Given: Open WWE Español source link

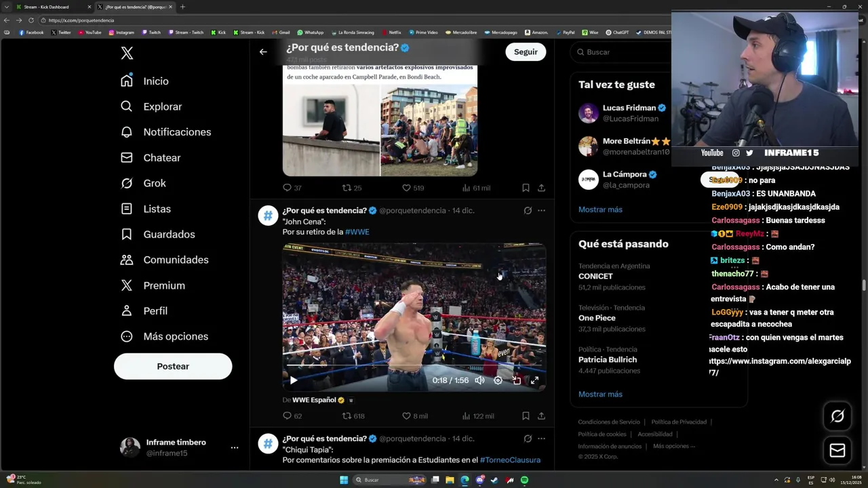Looking at the screenshot, I should click(x=318, y=400).
